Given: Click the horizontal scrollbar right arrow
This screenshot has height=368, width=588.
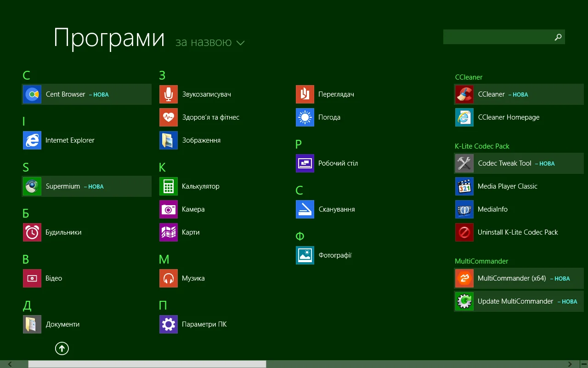Looking at the screenshot, I should 570,364.
